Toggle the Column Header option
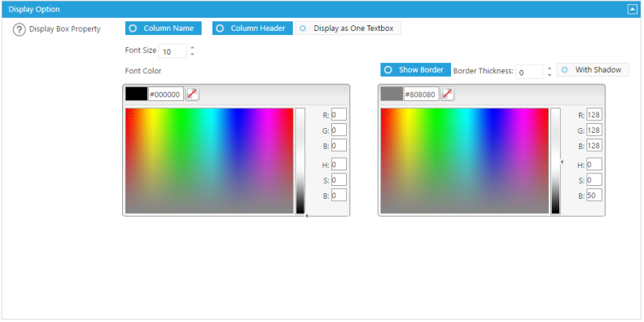The width and height of the screenshot is (644, 322). tap(252, 29)
